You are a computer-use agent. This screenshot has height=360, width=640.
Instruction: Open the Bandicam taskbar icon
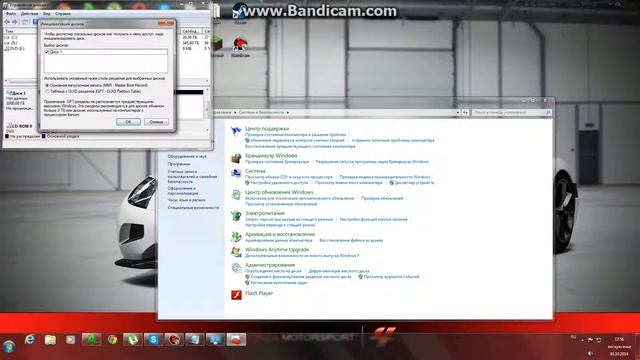(174, 340)
